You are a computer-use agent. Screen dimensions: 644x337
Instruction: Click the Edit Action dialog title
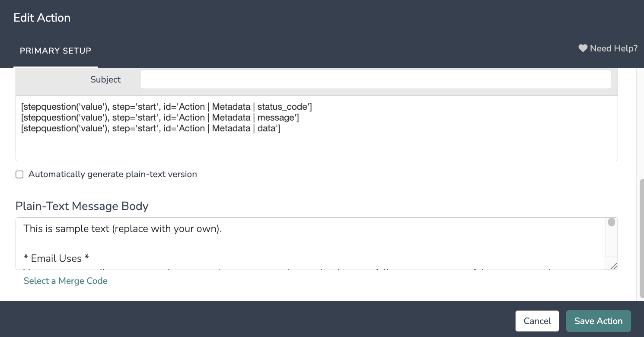42,18
